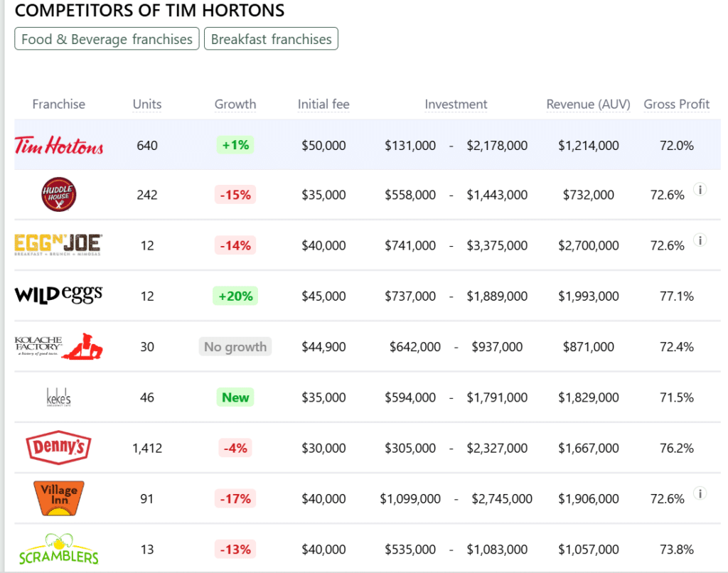Click the -14% growth badge

pos(235,245)
